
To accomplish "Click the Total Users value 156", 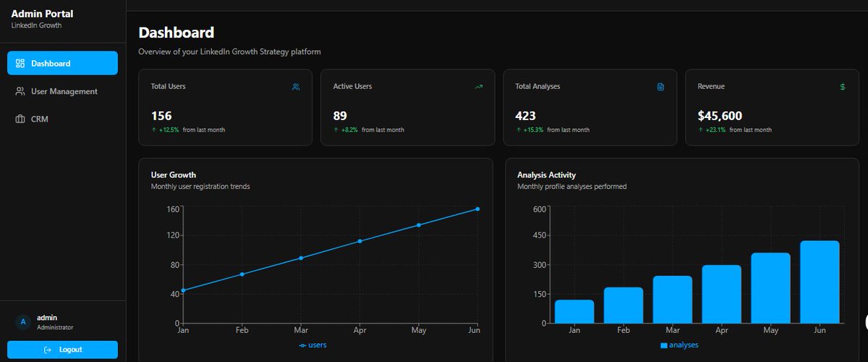I will pos(161,116).
